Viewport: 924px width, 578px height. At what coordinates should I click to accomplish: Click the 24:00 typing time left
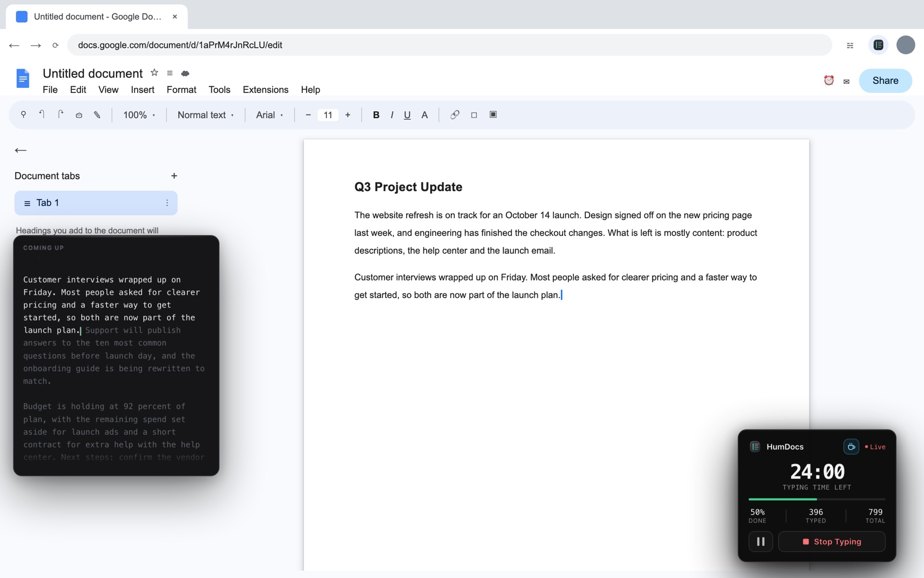(817, 471)
